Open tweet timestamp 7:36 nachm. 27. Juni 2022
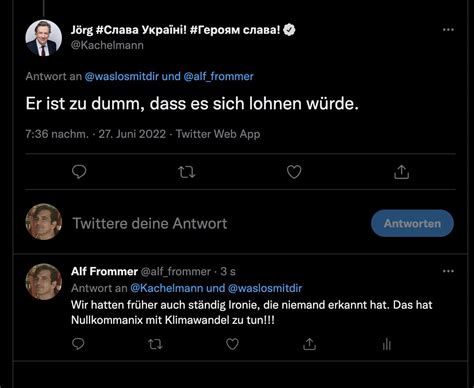The image size is (474, 388). click(95, 134)
